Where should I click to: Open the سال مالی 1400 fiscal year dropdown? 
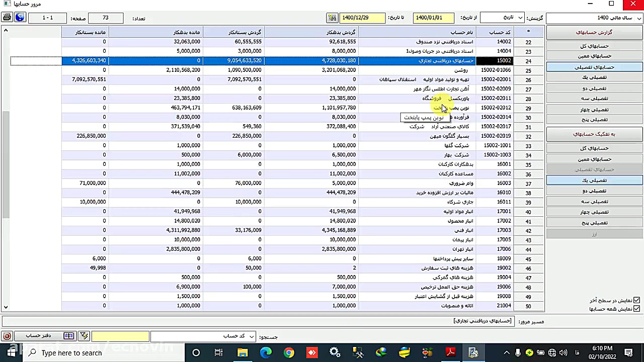coord(595,18)
